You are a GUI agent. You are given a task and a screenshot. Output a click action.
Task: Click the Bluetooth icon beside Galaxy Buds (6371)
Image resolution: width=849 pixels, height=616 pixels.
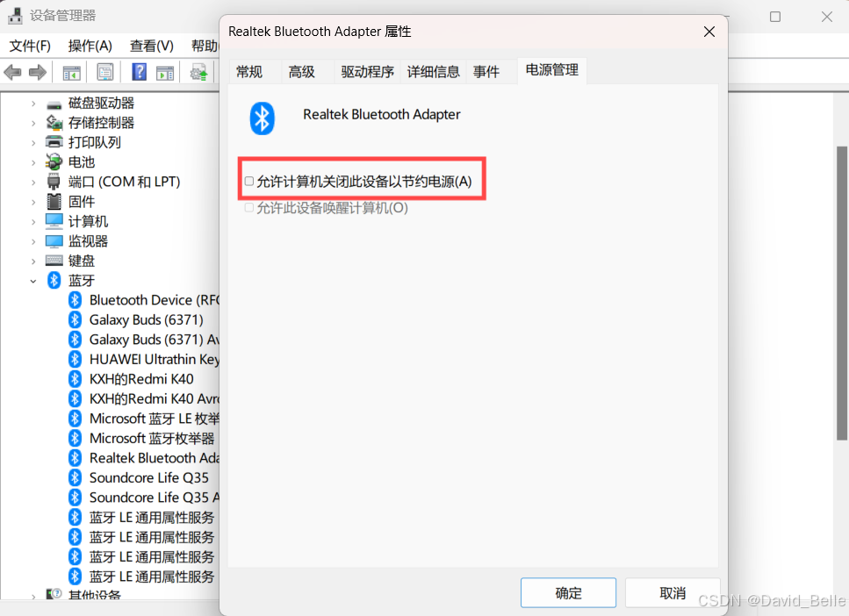pyautogui.click(x=76, y=320)
